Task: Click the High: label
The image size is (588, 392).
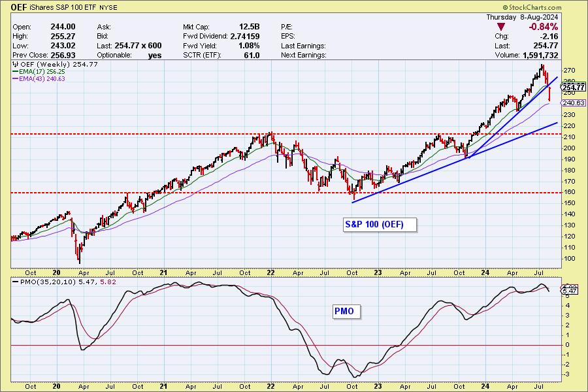Action: [x=20, y=37]
